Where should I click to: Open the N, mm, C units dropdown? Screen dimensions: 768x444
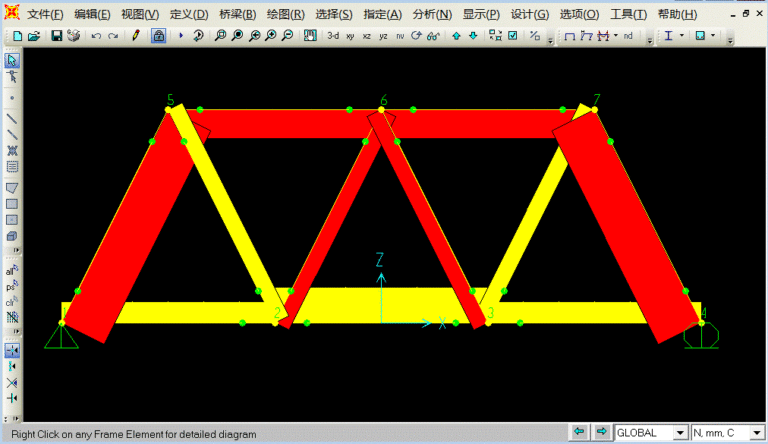coord(756,433)
